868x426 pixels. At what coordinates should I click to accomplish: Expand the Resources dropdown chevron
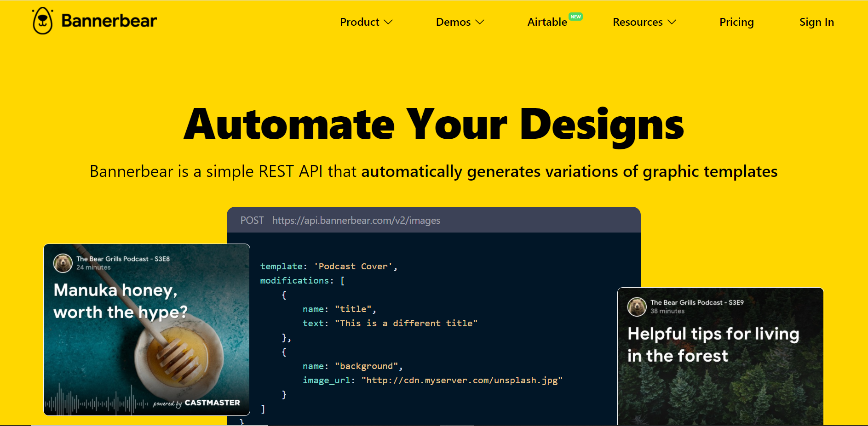click(x=672, y=22)
